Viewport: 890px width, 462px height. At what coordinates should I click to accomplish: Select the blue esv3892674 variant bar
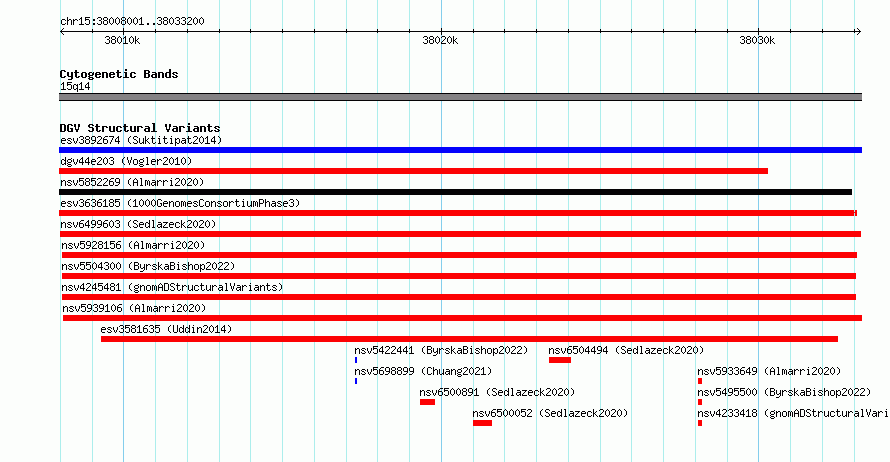[x=460, y=150]
